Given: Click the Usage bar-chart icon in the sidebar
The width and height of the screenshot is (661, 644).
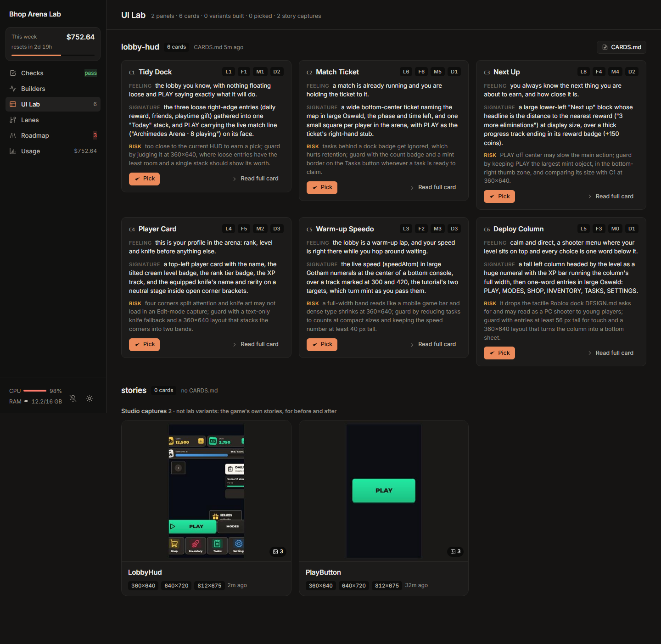Looking at the screenshot, I should click(x=13, y=151).
